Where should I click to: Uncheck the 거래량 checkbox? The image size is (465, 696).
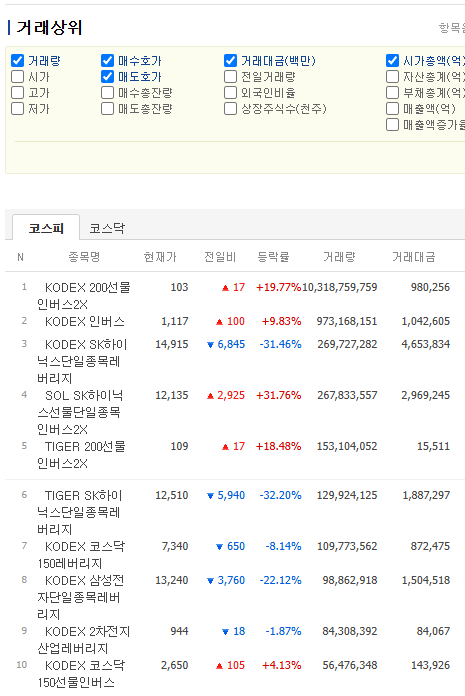[17, 60]
